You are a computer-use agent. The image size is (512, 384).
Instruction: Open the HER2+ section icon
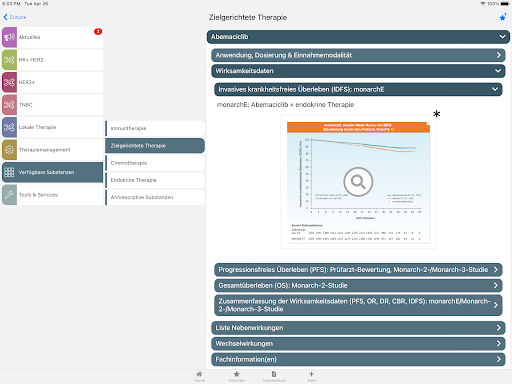tap(9, 82)
